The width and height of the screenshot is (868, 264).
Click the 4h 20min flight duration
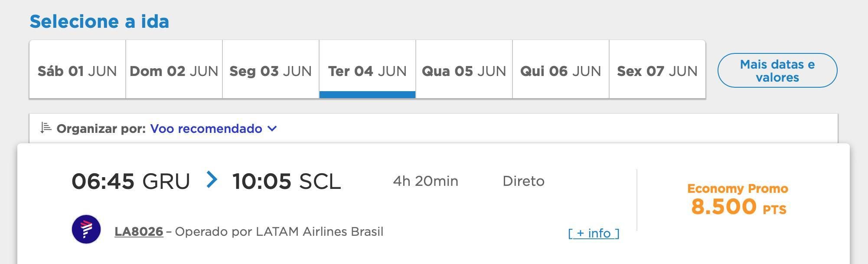(x=425, y=181)
